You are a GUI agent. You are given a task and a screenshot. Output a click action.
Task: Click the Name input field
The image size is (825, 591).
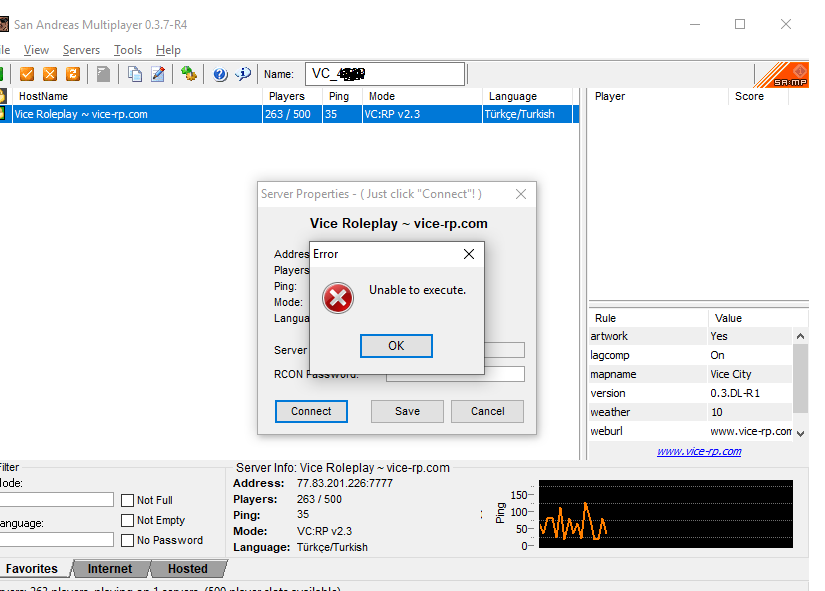(385, 74)
